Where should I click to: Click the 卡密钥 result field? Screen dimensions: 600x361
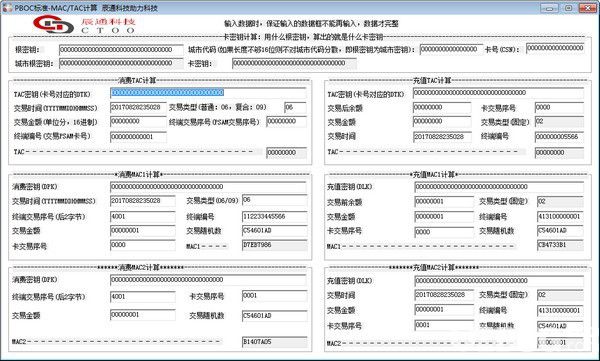pos(294,63)
